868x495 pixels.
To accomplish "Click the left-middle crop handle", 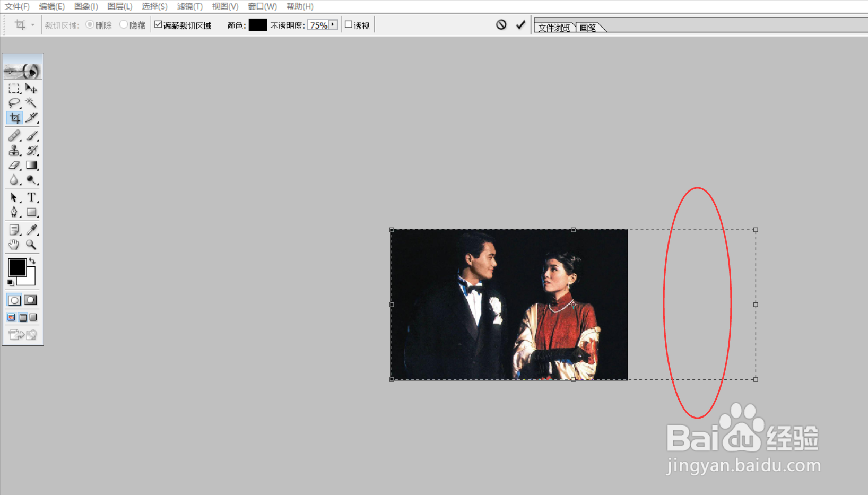I will [392, 305].
